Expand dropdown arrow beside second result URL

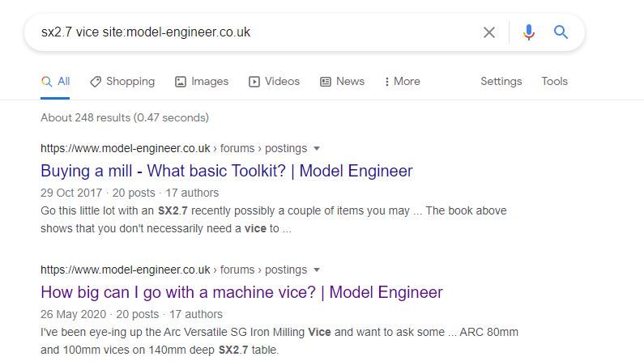tap(317, 270)
